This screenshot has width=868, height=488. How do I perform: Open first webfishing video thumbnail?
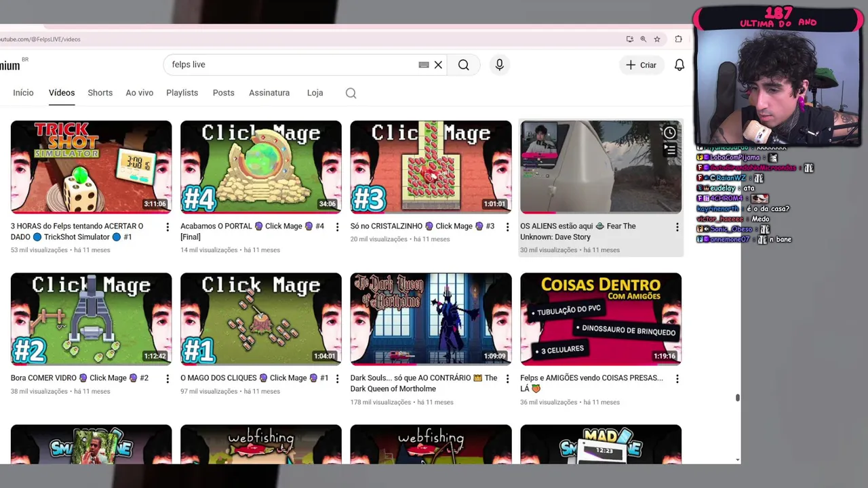[261, 445]
